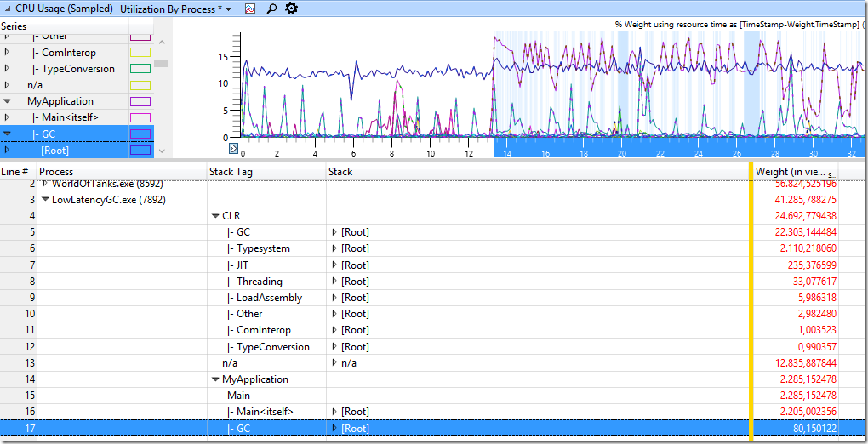
Task: Select the Typesystem stack tag cell
Action: [x=267, y=248]
